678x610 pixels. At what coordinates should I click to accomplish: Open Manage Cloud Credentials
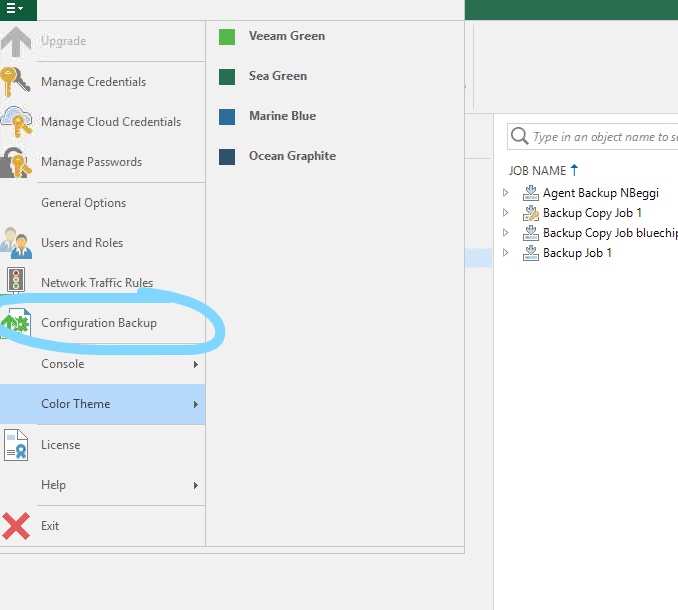[102, 122]
